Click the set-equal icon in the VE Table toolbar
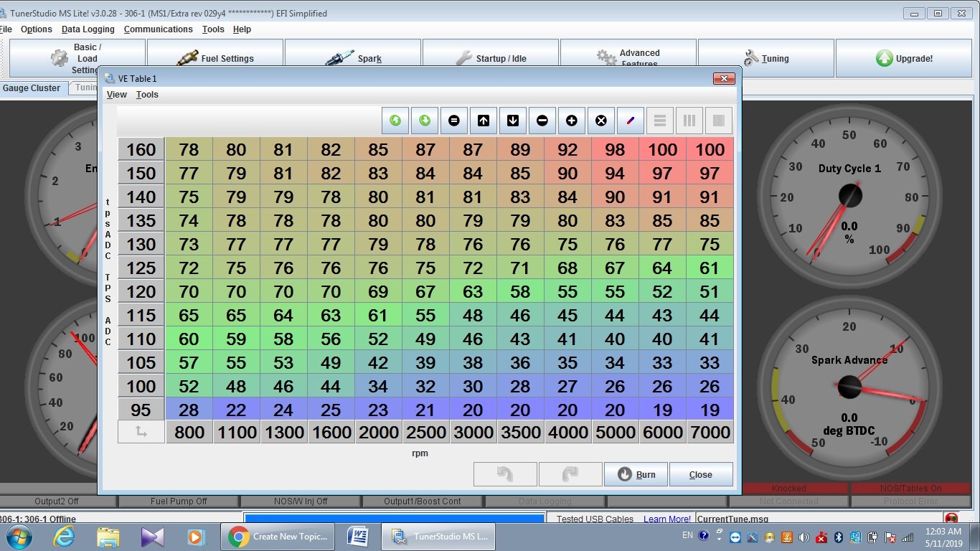 [x=454, y=121]
